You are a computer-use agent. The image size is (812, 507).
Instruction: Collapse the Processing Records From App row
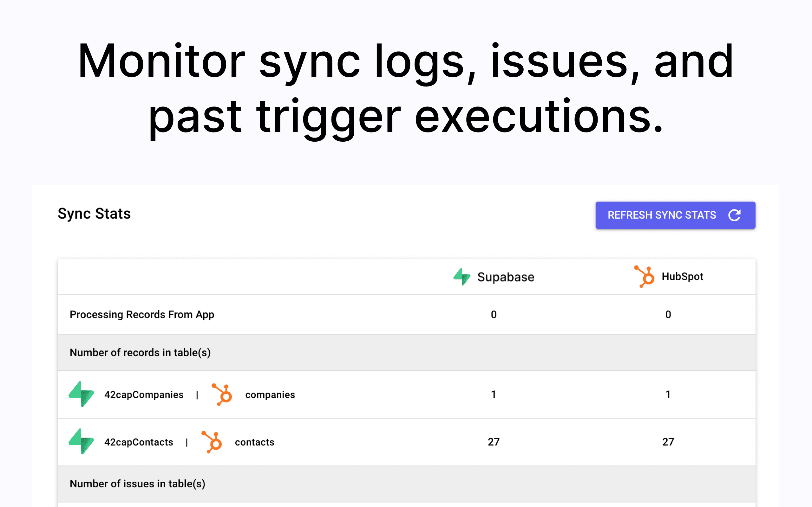[142, 315]
